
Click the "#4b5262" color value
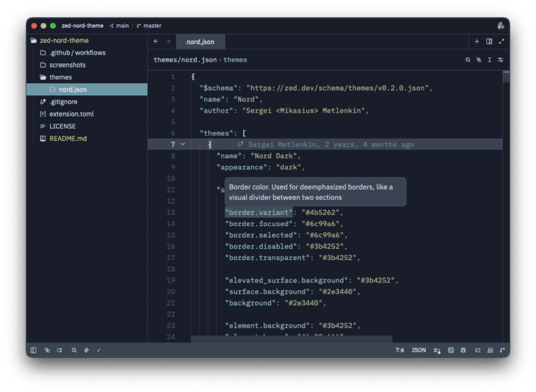(x=320, y=212)
